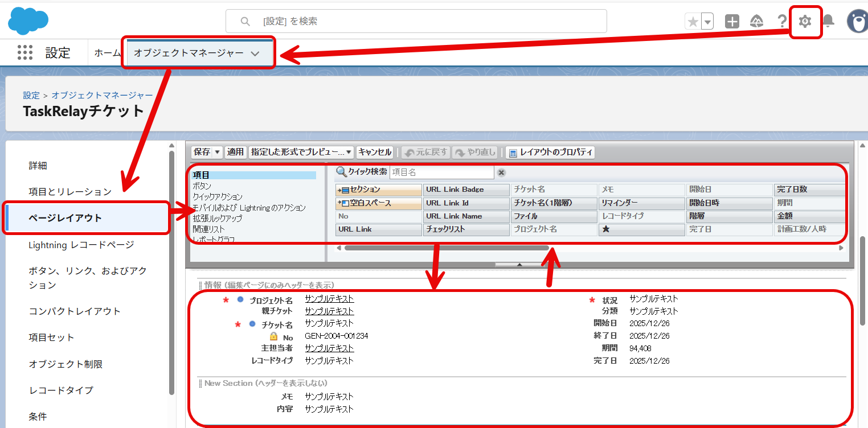Image resolution: width=868 pixels, height=428 pixels.
Task: Click the palette scroll-left arrow
Action: pyautogui.click(x=339, y=248)
